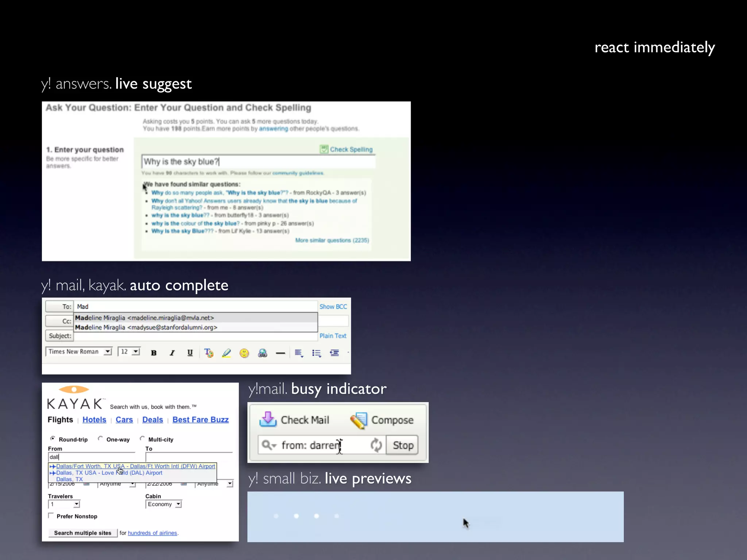The height and width of the screenshot is (560, 747).
Task: Open the text color palette icon
Action: point(209,353)
